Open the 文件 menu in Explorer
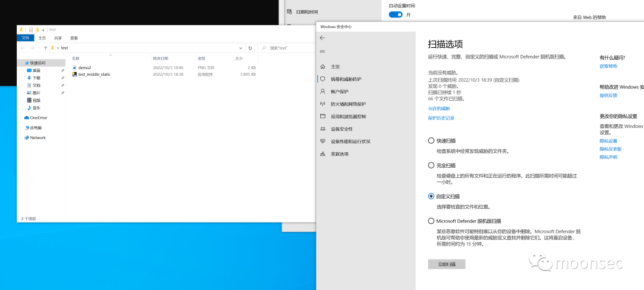644x290 pixels. click(26, 38)
